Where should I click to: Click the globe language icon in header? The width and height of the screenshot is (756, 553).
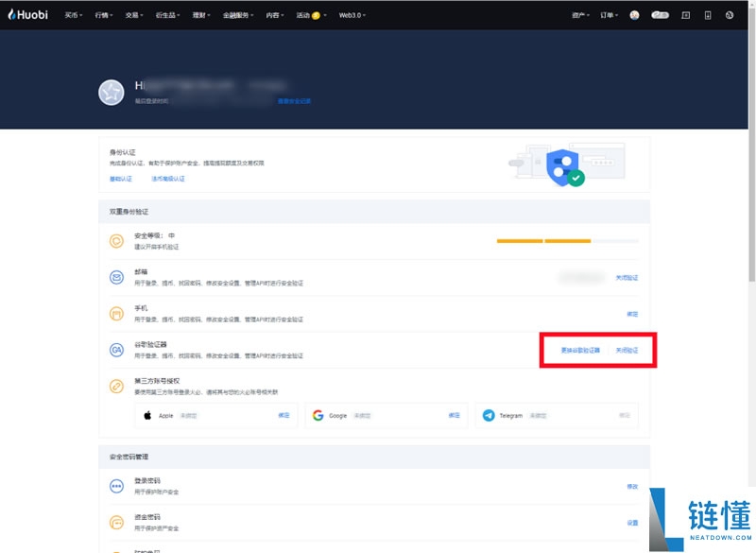[x=730, y=15]
